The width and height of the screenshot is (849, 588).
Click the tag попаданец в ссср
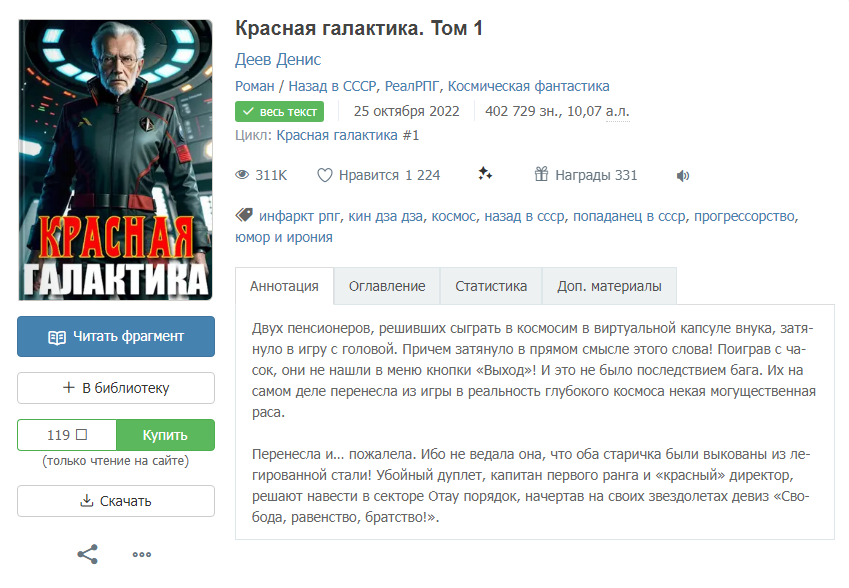[630, 216]
